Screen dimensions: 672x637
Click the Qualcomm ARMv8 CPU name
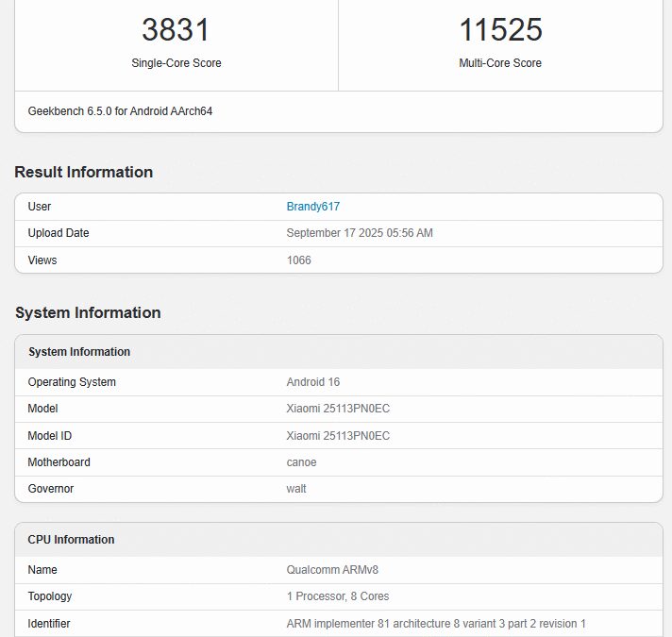click(x=332, y=570)
